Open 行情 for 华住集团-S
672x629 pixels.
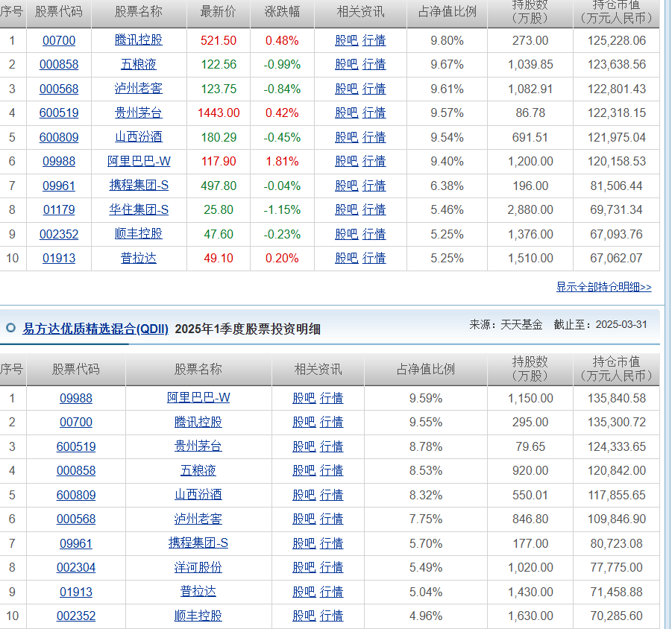[374, 210]
